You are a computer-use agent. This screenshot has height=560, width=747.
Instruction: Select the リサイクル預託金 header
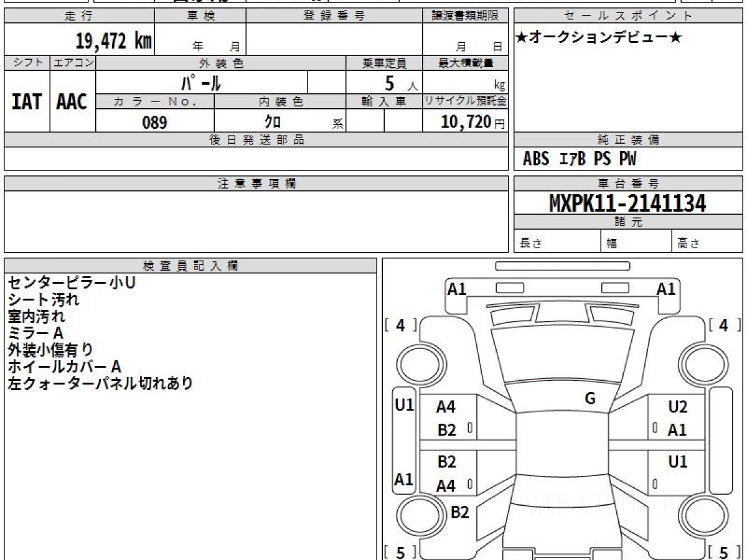coord(466,102)
